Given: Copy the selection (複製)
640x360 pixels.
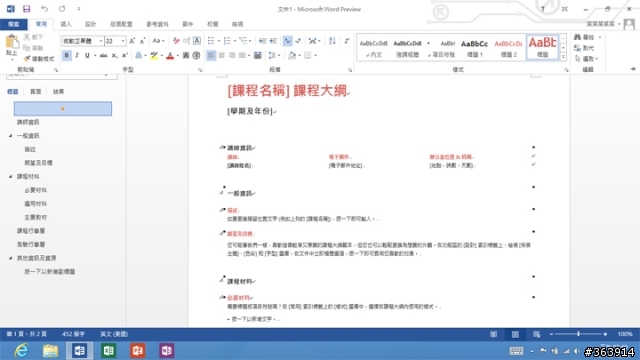Looking at the screenshot, I should point(33,48).
